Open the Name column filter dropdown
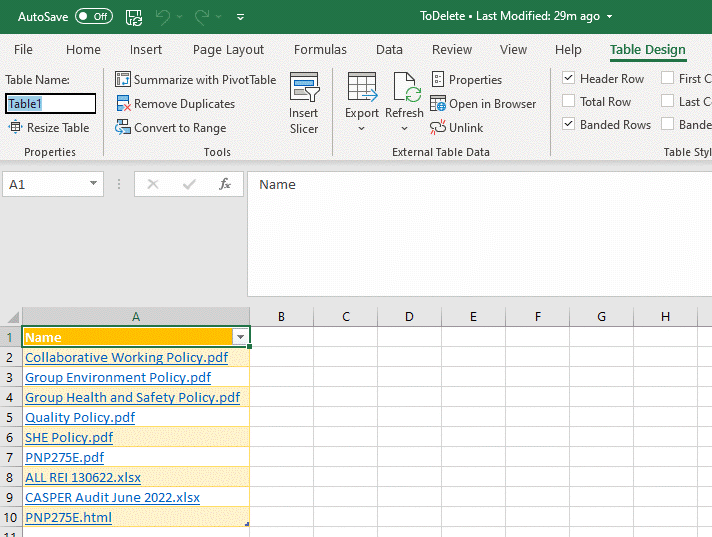712x537 pixels. 240,338
